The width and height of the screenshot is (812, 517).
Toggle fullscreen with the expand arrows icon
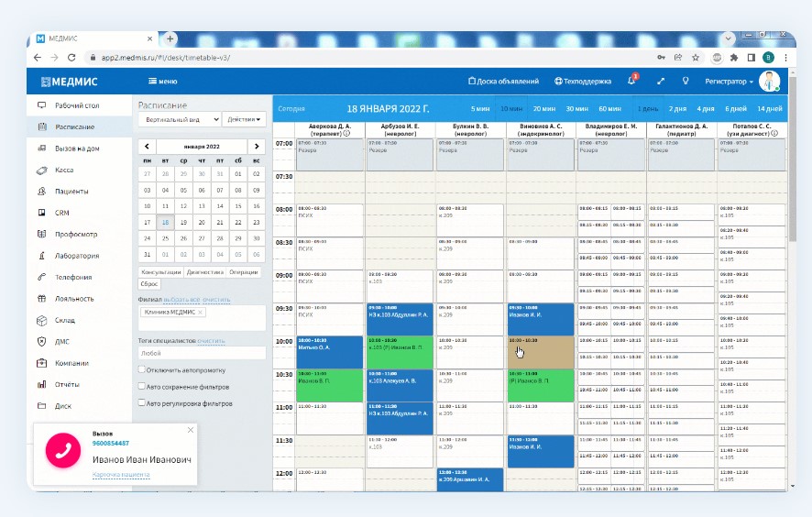[x=661, y=82]
